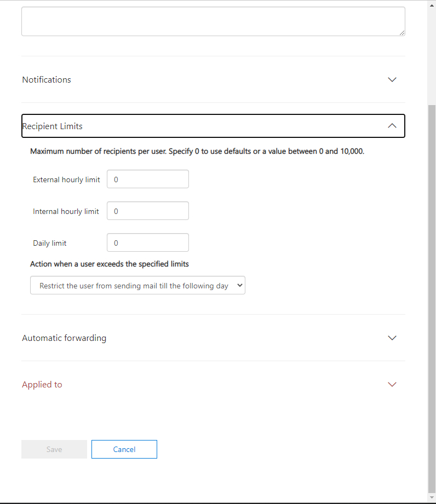Click the 'Maximum number of recipients' description
The height and width of the screenshot is (504, 436).
point(197,152)
